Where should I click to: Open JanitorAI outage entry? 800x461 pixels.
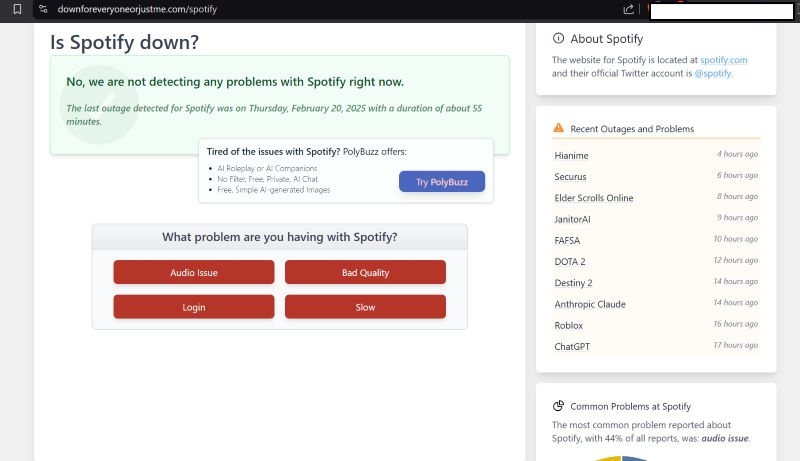572,219
